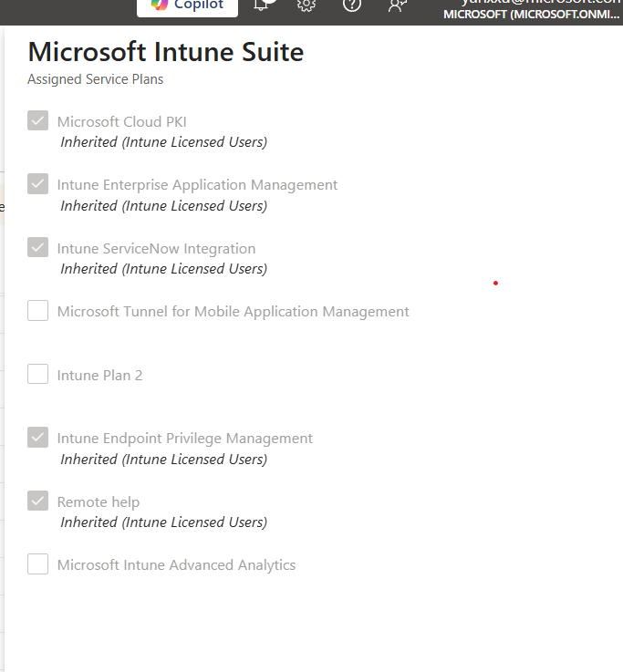Click Microsoft Intune Advanced Analytics label
The height and width of the screenshot is (672, 623).
click(x=176, y=565)
